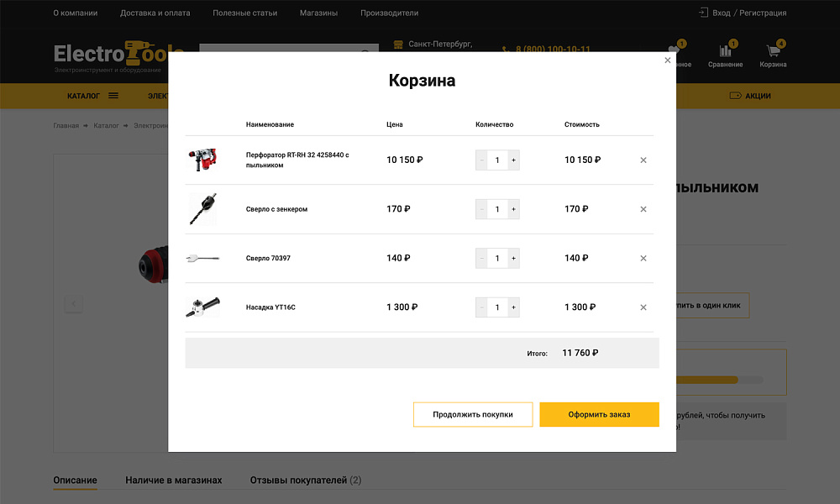Open the Корзина cart icon
Screen dimensions: 840x504
coord(773,52)
